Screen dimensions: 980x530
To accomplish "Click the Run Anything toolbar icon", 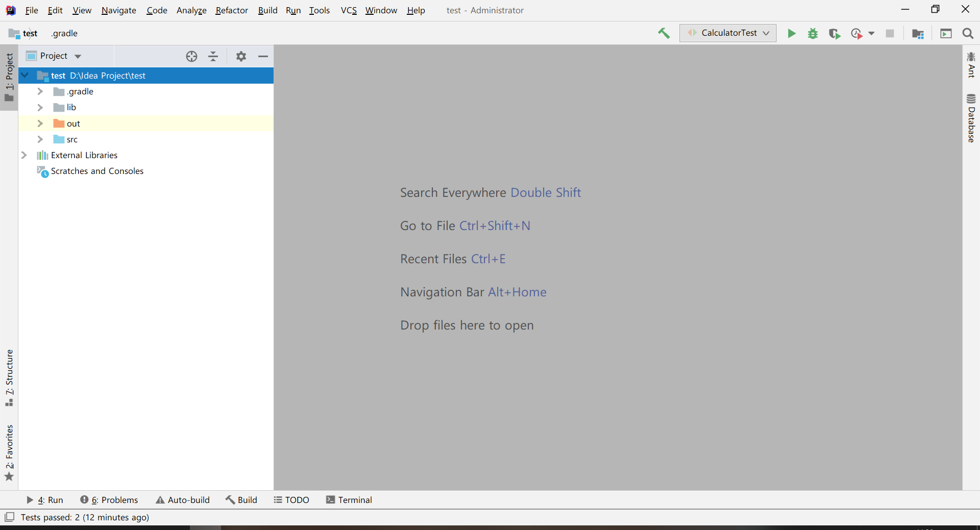I will [946, 33].
